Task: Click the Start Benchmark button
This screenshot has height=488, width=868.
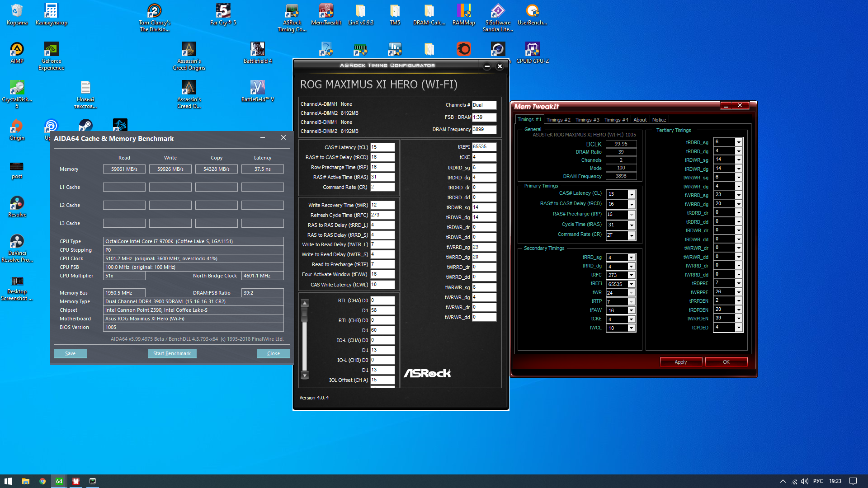Action: (172, 353)
